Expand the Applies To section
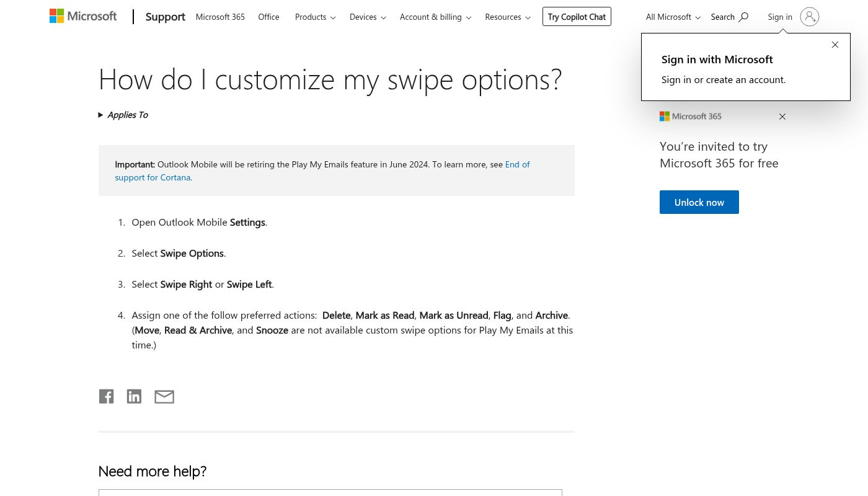The image size is (868, 496). 123,115
